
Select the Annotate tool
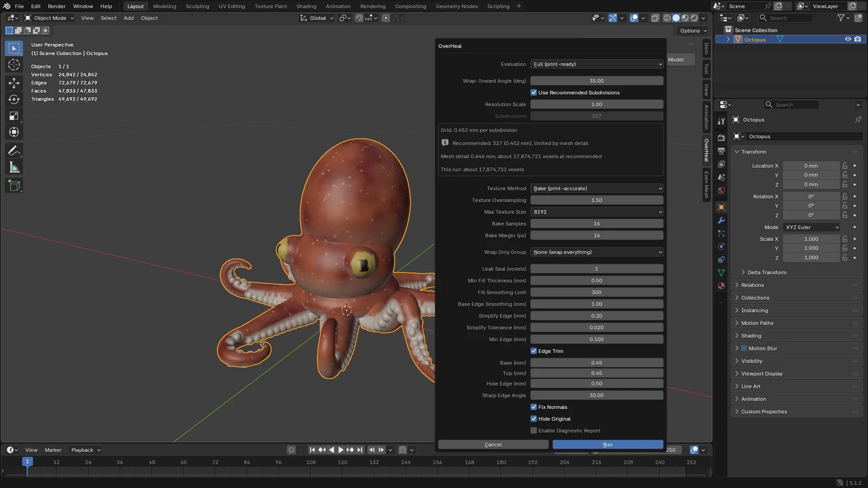(x=14, y=151)
